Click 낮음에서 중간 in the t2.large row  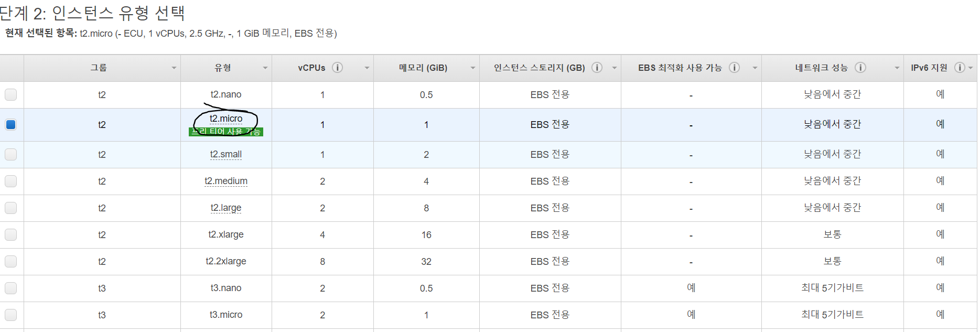832,208
